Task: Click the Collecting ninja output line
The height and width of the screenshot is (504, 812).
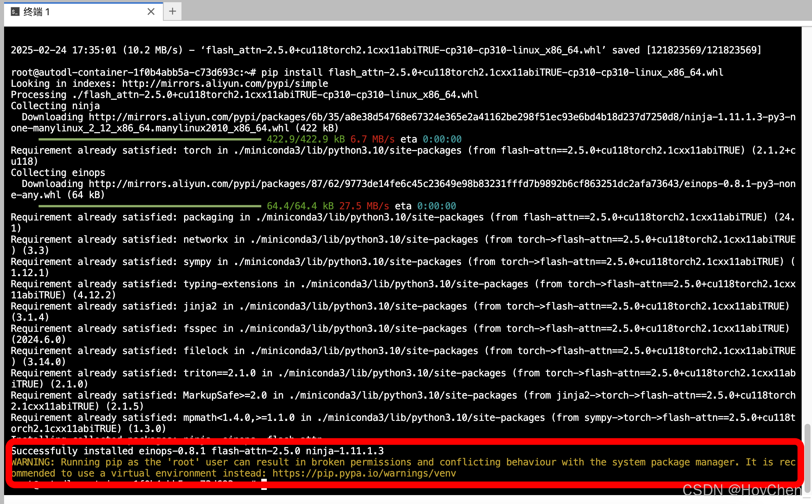Action: [x=55, y=106]
